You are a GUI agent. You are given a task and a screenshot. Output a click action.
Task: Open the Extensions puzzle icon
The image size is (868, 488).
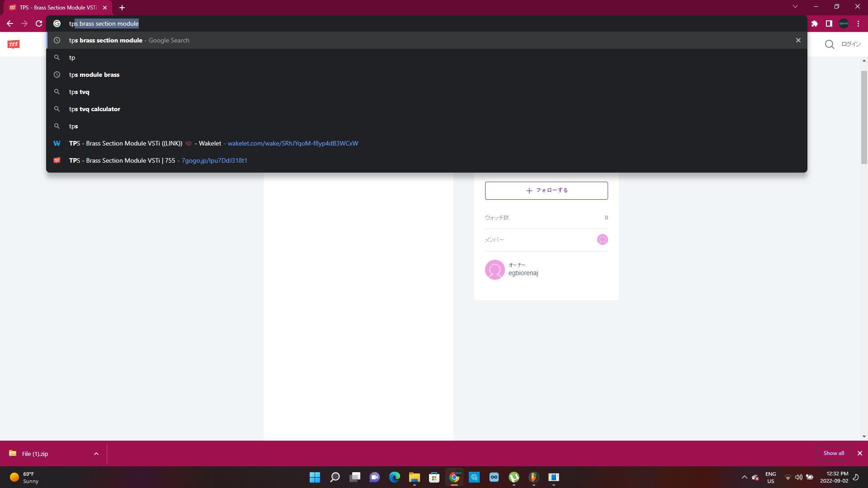815,23
